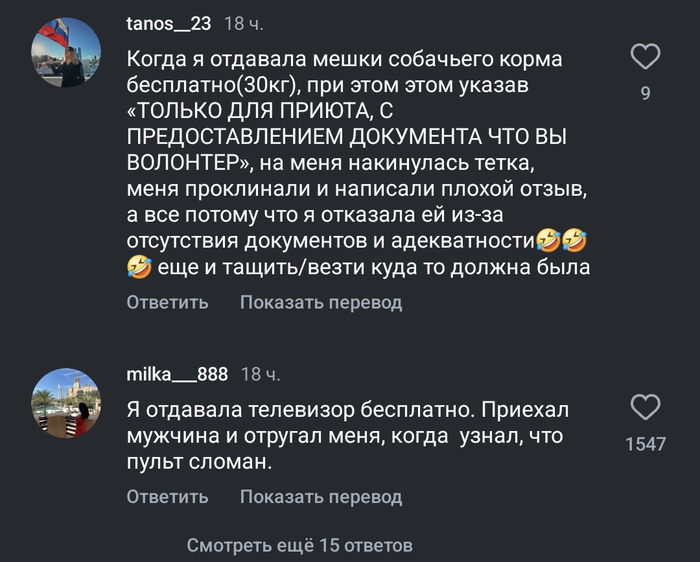Click the username milka___888
The width and height of the screenshot is (700, 562).
pos(178,374)
